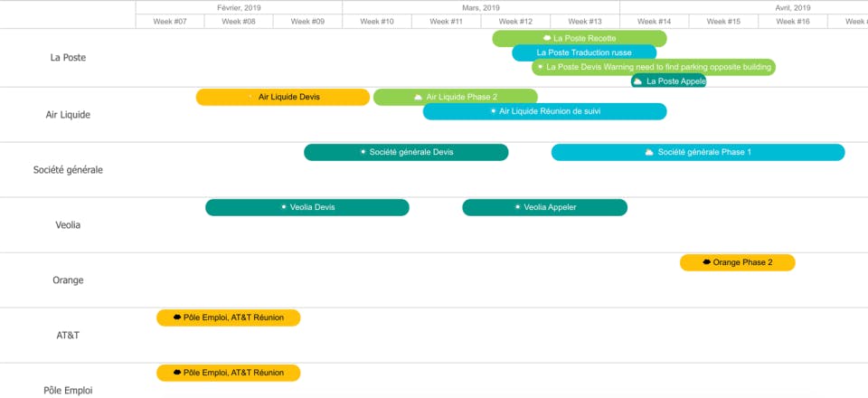Select the Société générale Devis bar

click(x=406, y=152)
